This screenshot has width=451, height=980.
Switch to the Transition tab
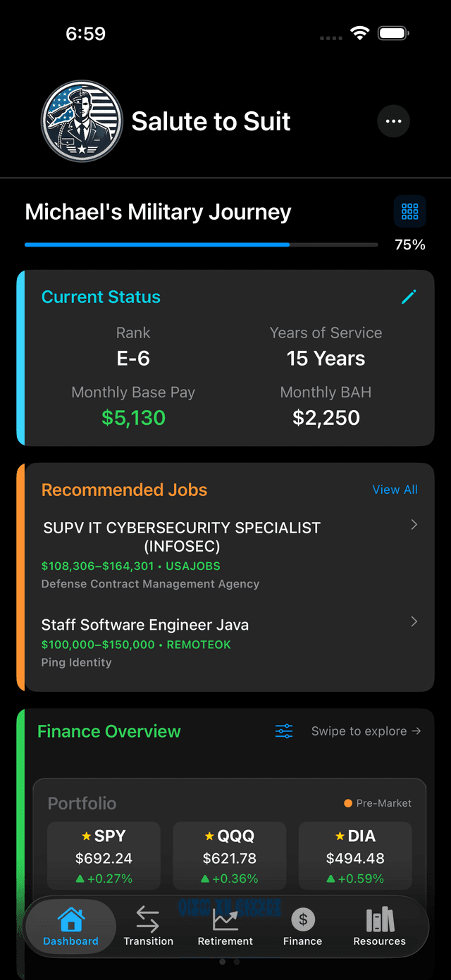coord(148,926)
